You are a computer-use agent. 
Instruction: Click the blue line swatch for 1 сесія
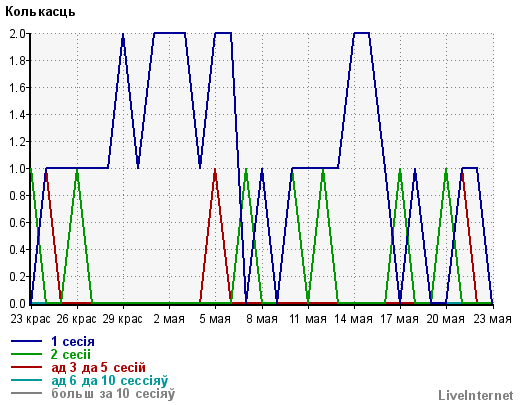click(26, 341)
